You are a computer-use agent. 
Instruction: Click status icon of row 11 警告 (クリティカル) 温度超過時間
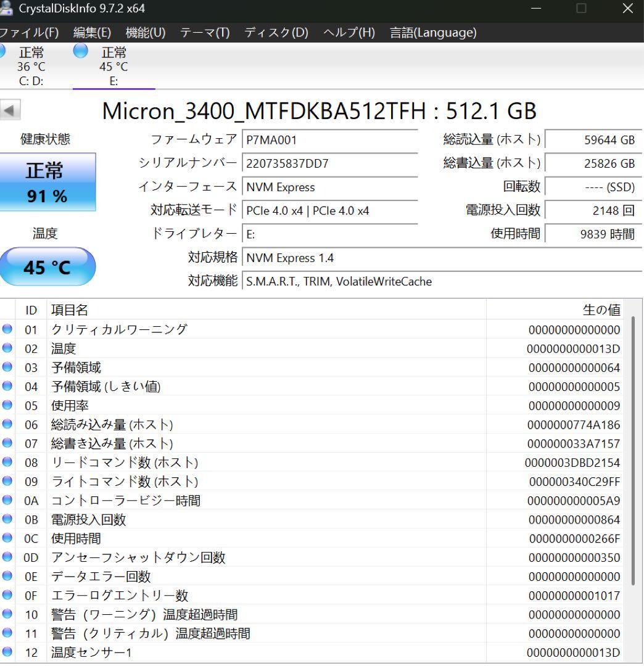[x=7, y=633]
